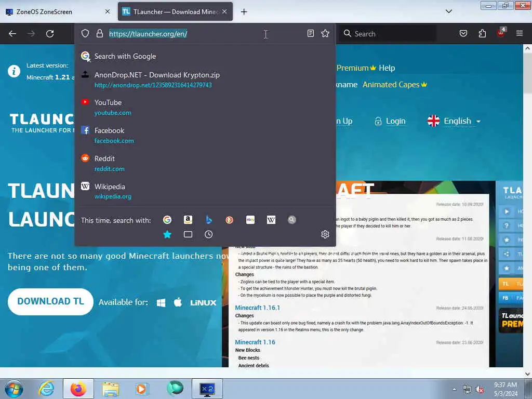The width and height of the screenshot is (532, 399).
Task: Select Apple logo under Available for
Action: coord(178,302)
